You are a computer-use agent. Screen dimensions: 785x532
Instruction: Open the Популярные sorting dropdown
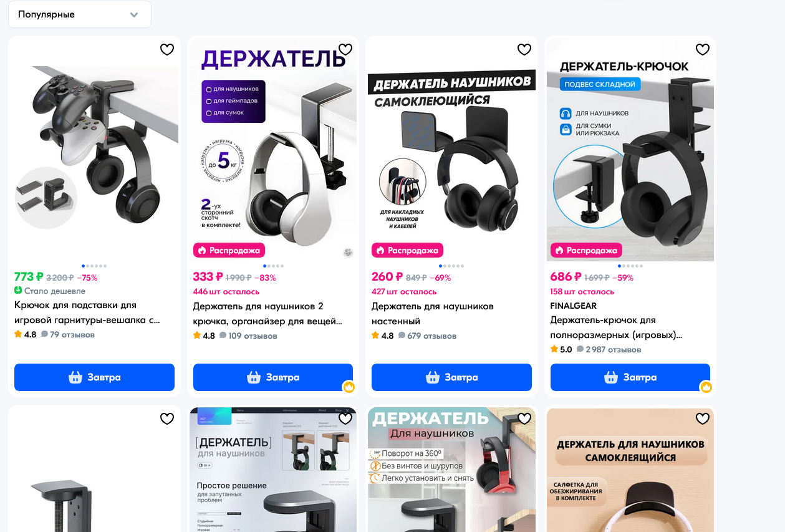pos(80,14)
